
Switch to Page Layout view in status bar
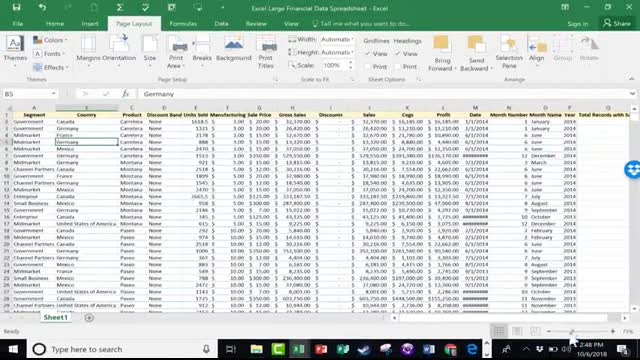click(517, 331)
